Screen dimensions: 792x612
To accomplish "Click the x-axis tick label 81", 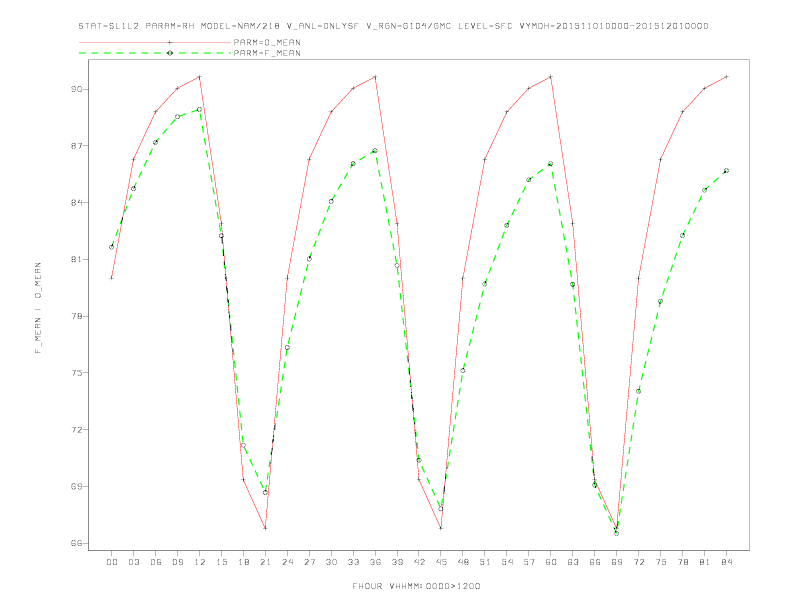I will tap(705, 562).
